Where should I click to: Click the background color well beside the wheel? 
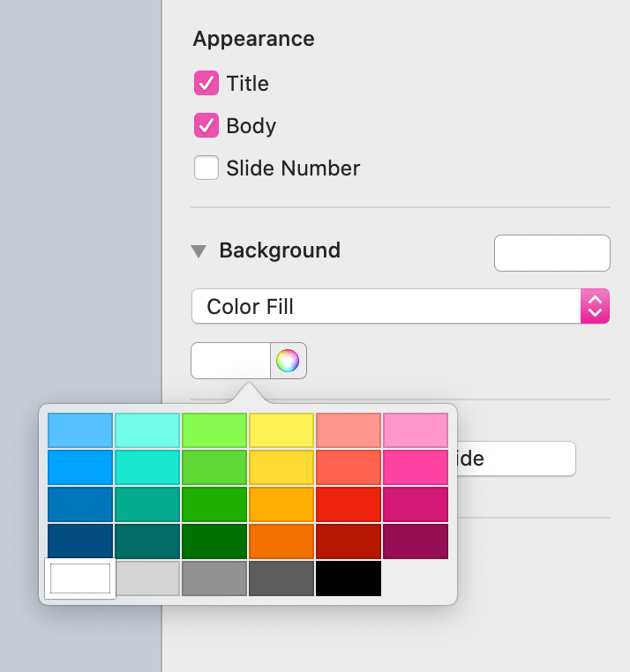[230, 361]
